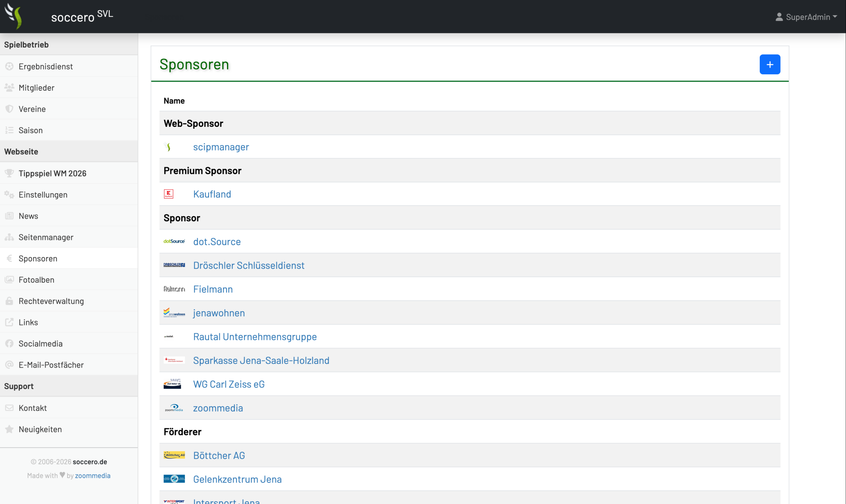
Task: Click the Tippspiel WM 2026 trophy icon
Action: click(x=10, y=173)
